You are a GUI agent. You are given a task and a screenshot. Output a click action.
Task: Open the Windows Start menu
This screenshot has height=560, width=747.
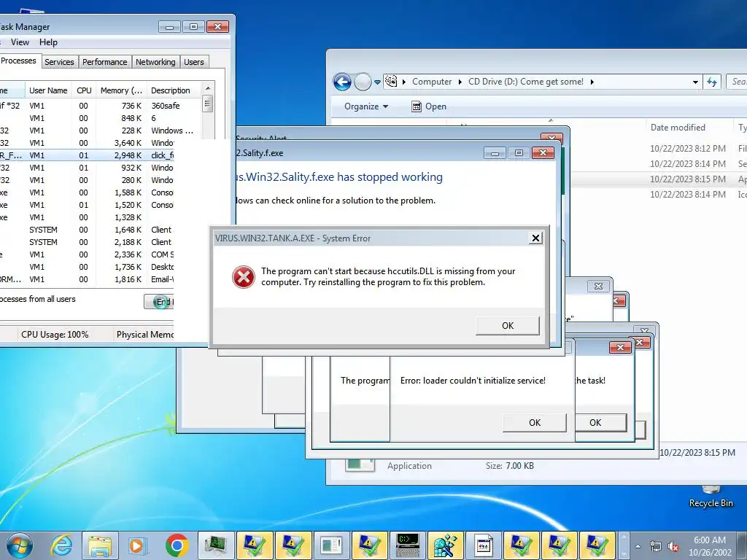pyautogui.click(x=20, y=545)
